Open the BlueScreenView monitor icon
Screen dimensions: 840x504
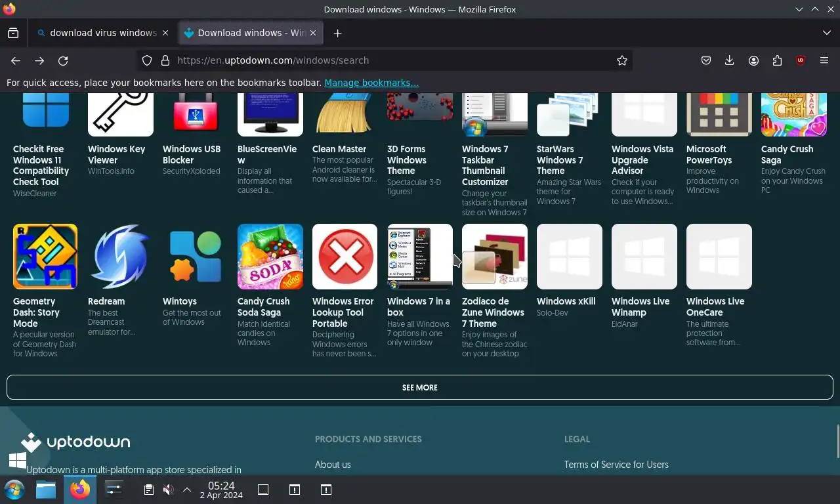click(270, 115)
